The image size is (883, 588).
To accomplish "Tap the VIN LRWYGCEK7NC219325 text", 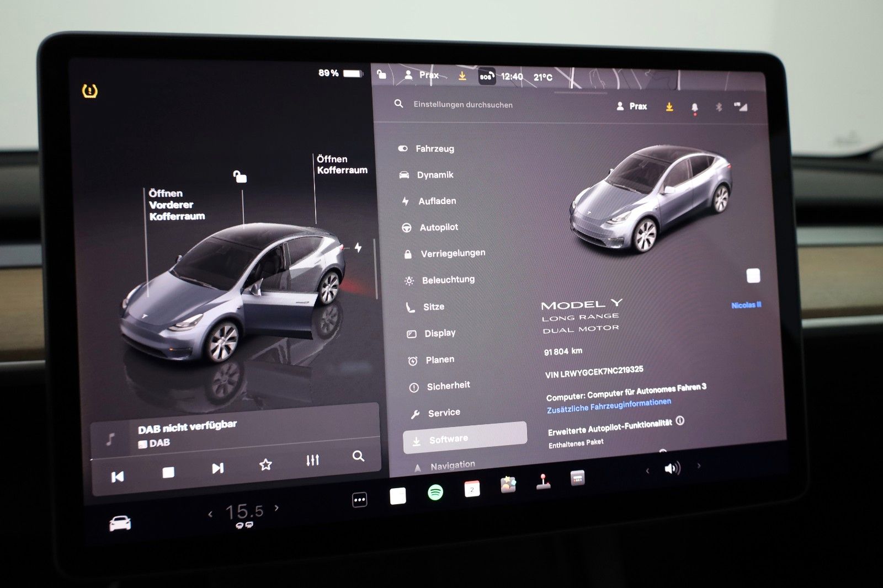I will (594, 372).
